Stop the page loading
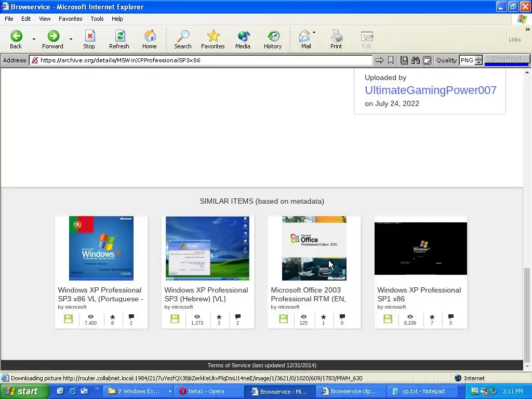The height and width of the screenshot is (399, 532). click(x=89, y=39)
